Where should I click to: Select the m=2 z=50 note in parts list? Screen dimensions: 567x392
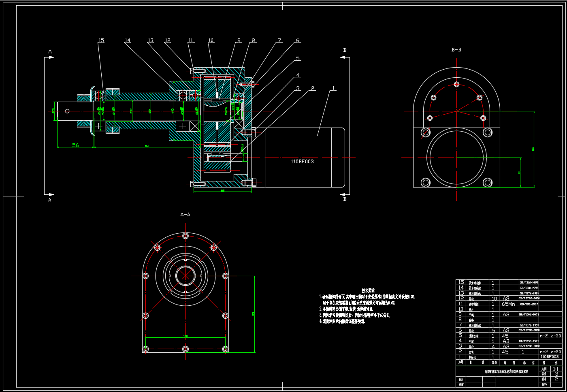[x=550, y=336]
